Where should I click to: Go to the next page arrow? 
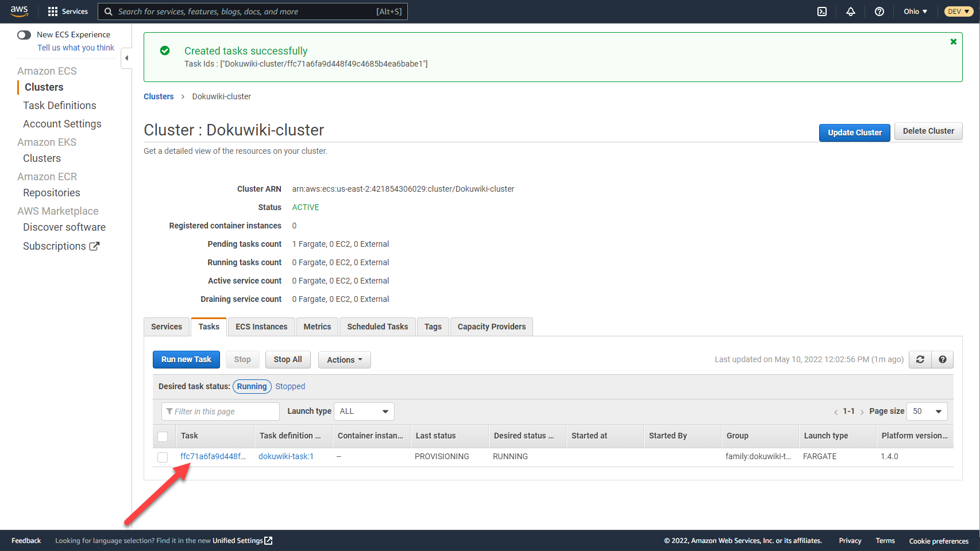pos(862,412)
